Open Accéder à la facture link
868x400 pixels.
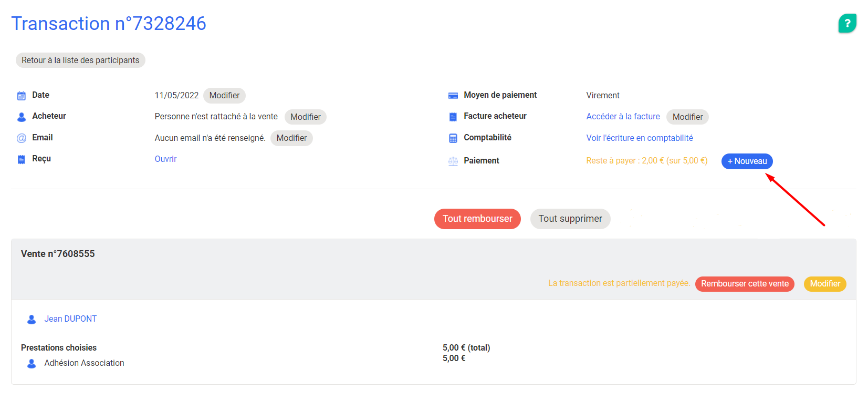[x=623, y=117]
